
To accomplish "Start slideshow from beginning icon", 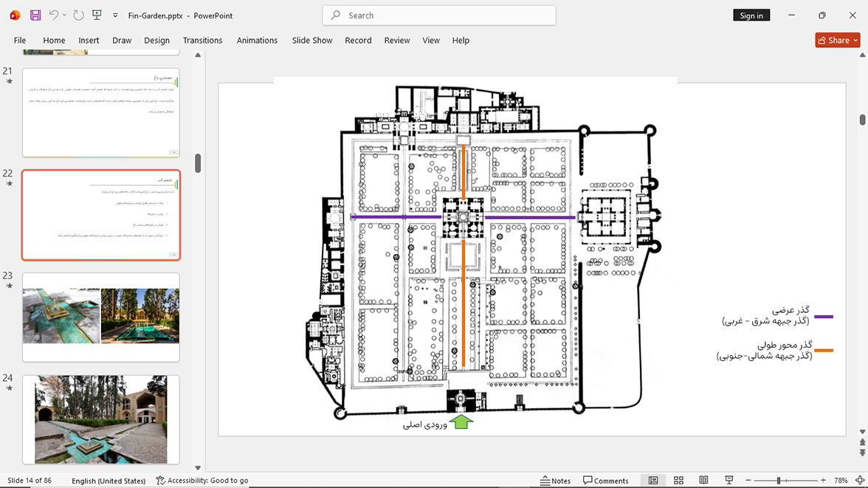I will [x=97, y=16].
